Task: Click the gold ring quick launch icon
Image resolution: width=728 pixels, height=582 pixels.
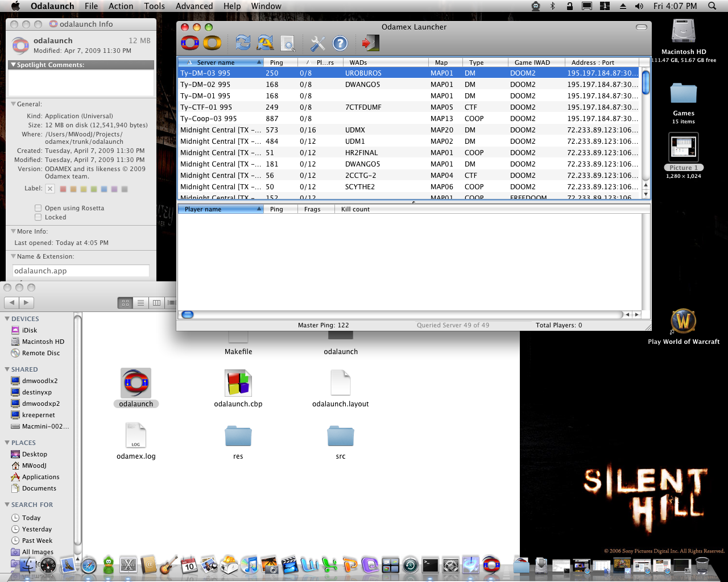Action: [x=212, y=43]
